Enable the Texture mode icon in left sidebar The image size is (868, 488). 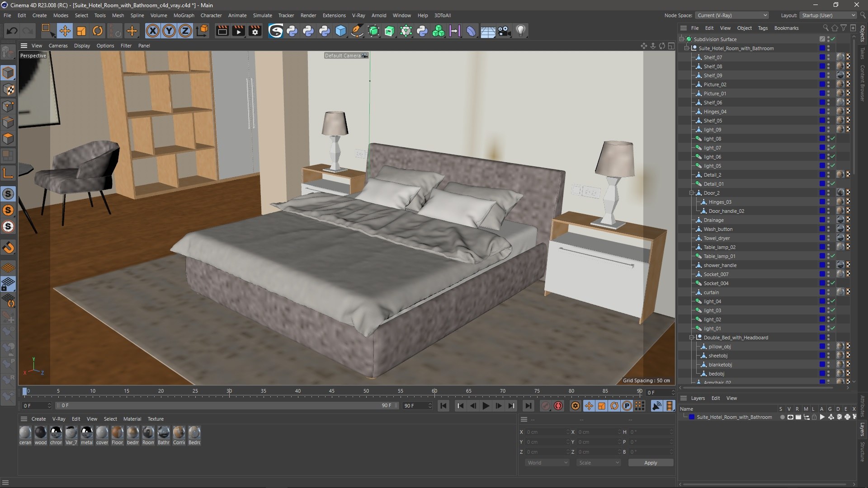[x=8, y=89]
